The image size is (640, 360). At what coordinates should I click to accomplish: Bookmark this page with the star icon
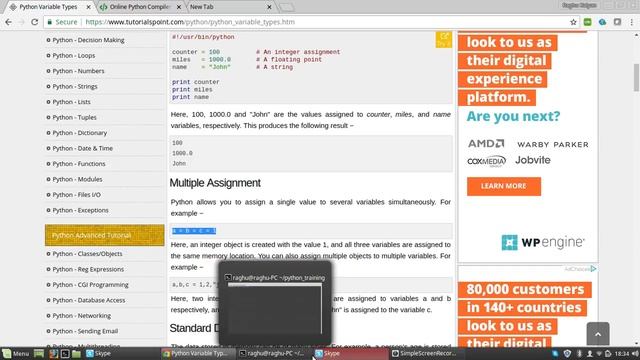click(573, 22)
